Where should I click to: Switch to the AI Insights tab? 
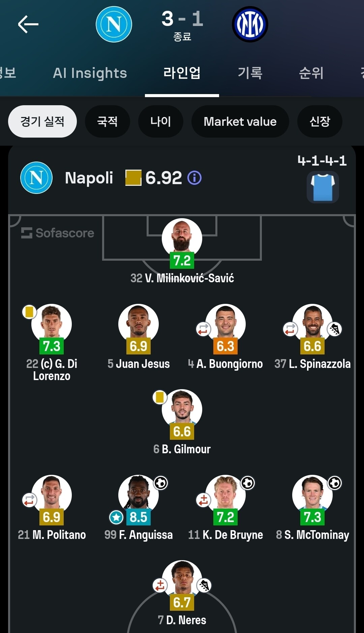(90, 73)
